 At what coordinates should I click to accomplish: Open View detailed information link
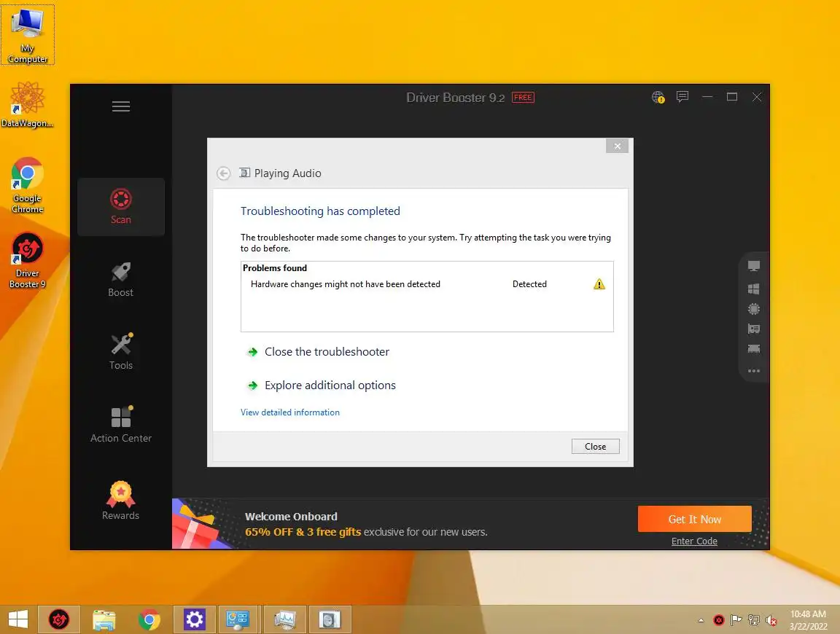[x=289, y=412]
